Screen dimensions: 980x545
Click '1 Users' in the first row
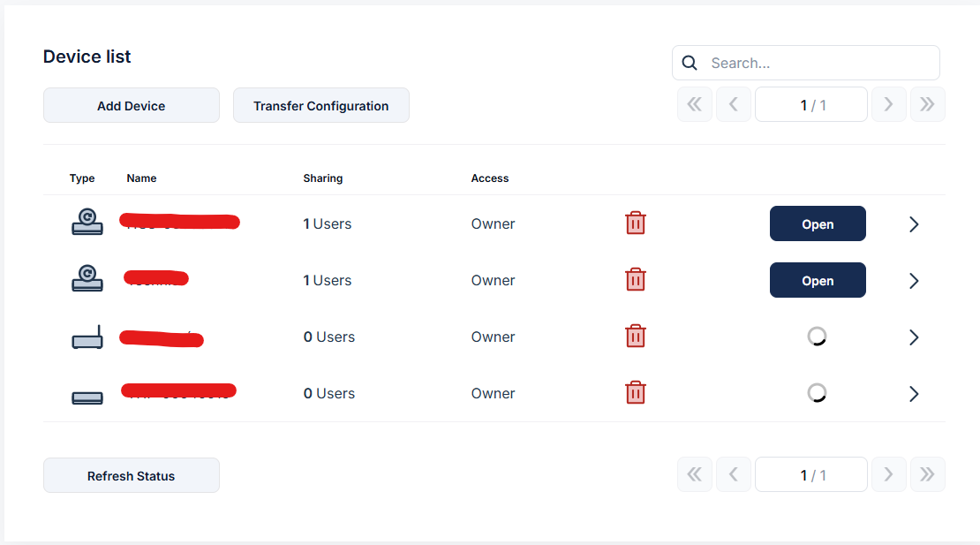pos(328,223)
